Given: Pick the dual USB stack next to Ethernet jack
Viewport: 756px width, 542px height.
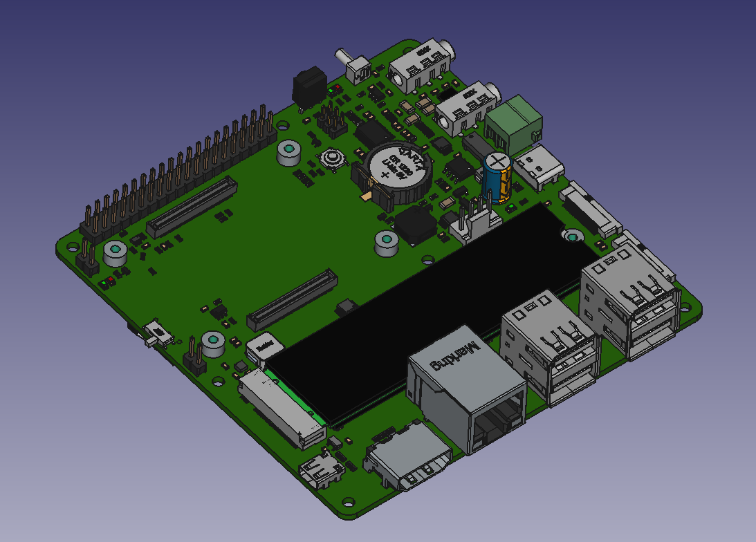Looking at the screenshot, I should click(551, 347).
